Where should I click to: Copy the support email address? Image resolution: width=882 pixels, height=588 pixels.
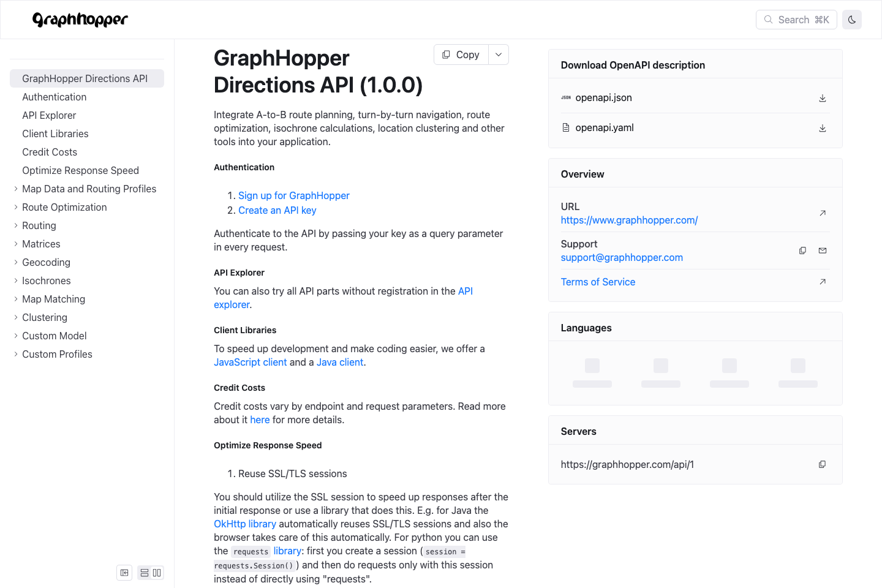(802, 251)
